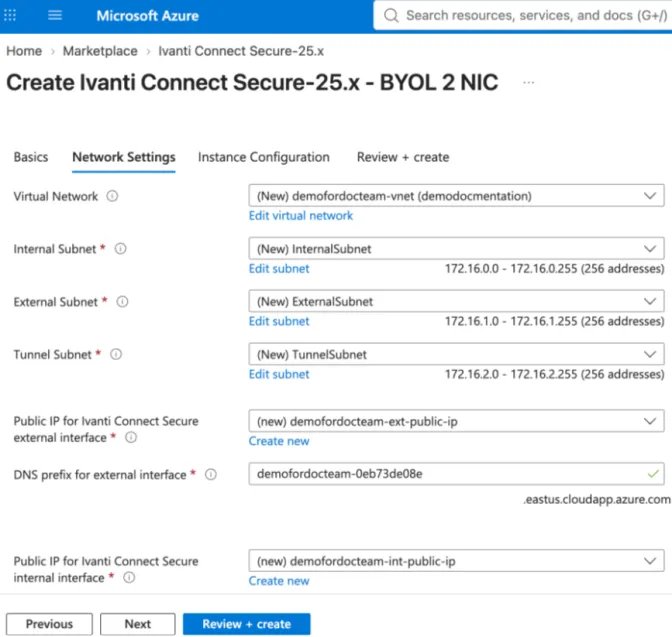
Task: Open the Marketplace breadcrumb
Action: coord(100,51)
